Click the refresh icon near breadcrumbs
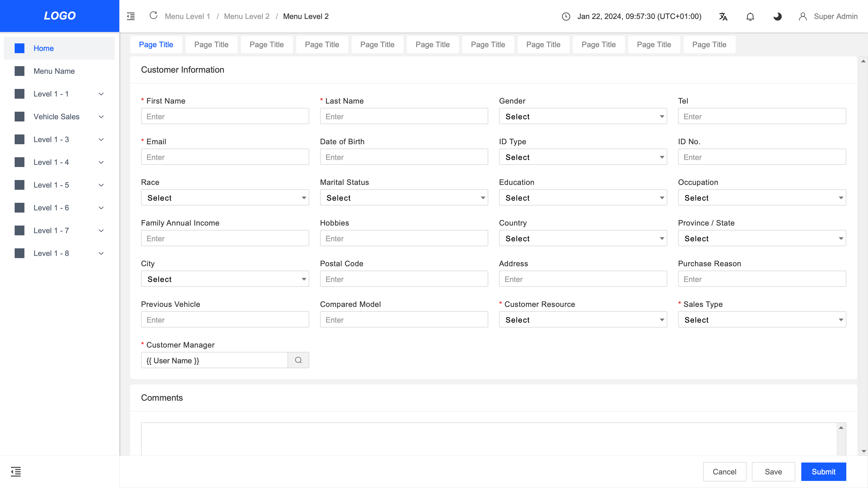 pos(154,15)
